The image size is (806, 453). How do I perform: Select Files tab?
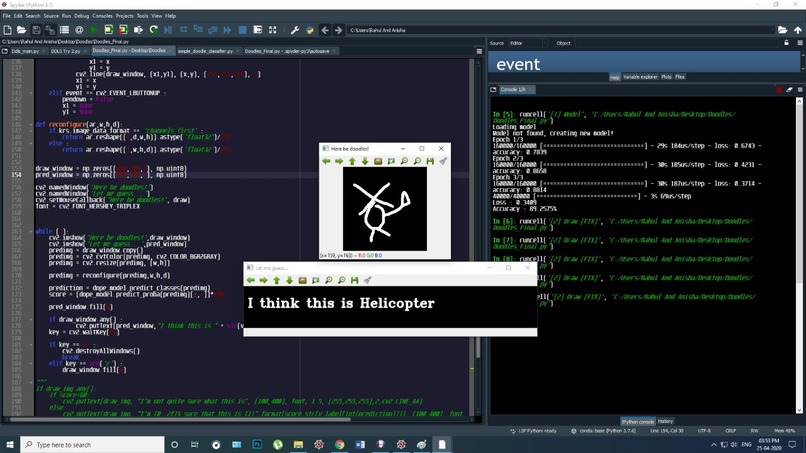click(x=680, y=77)
